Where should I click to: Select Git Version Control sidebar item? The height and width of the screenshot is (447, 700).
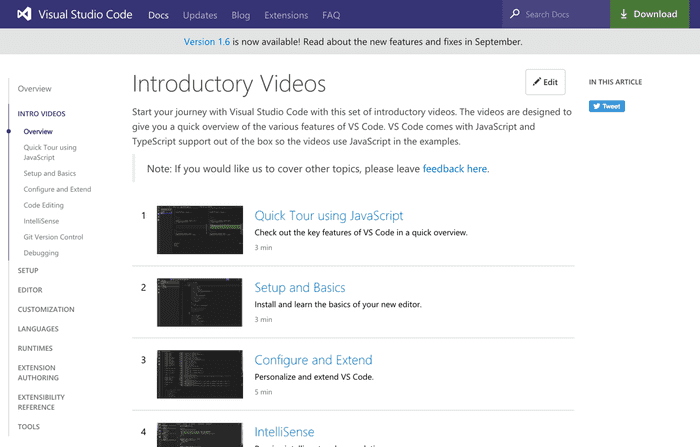pos(53,237)
